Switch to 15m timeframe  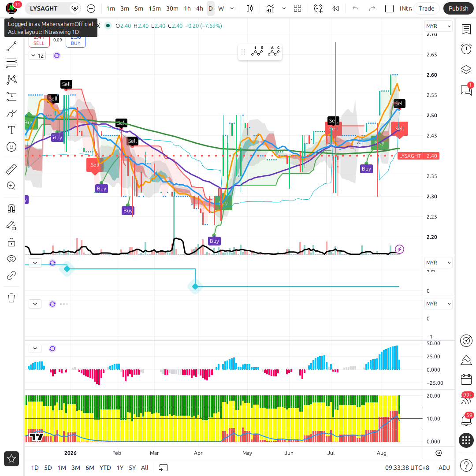pyautogui.click(x=155, y=8)
